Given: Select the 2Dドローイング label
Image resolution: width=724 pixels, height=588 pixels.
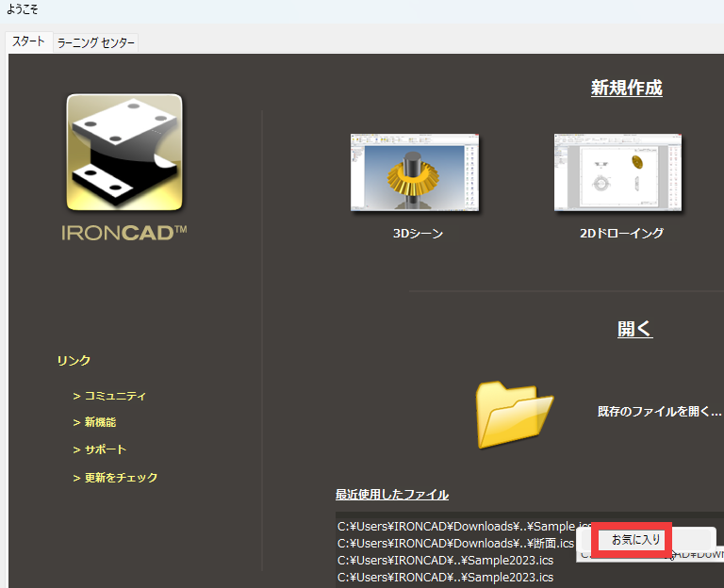Looking at the screenshot, I should tap(621, 234).
